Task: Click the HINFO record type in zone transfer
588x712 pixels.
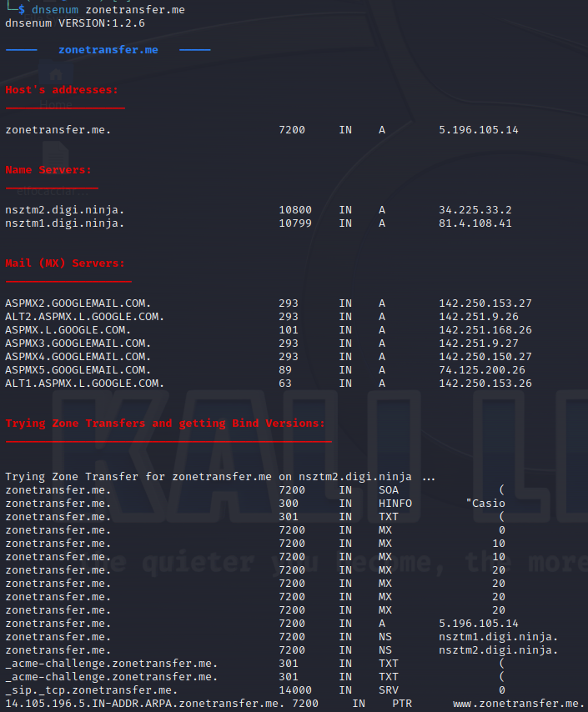Action: click(395, 504)
